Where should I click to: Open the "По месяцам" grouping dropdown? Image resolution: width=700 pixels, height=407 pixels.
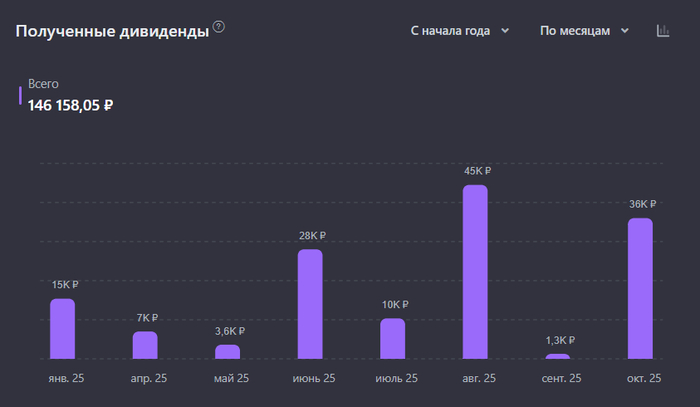point(584,31)
